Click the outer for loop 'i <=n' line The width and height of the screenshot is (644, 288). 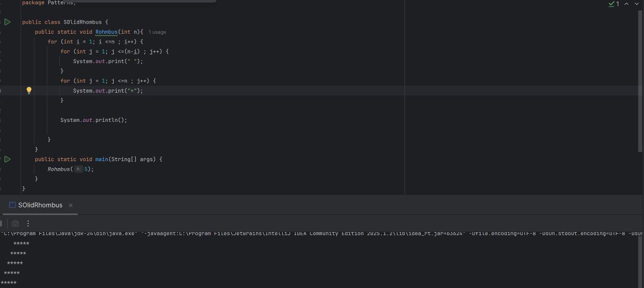coord(95,42)
